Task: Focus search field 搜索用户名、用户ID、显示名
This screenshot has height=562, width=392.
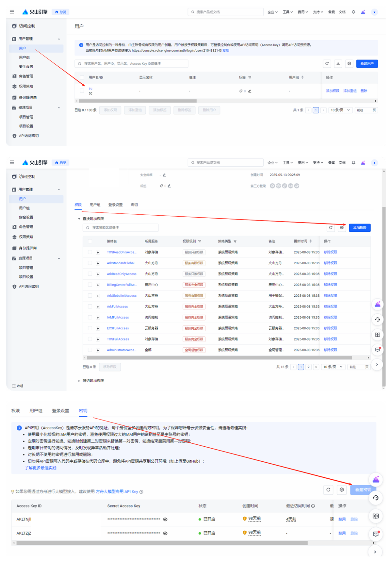Action: (131, 64)
